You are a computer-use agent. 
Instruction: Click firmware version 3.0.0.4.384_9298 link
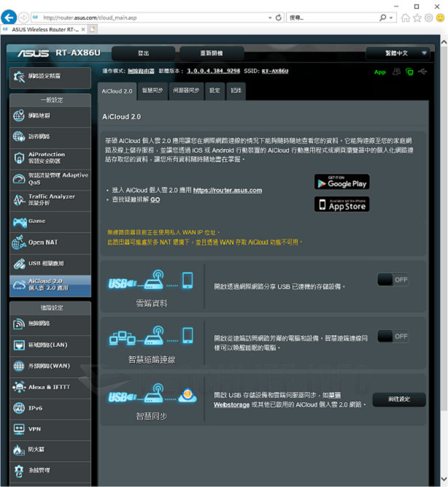213,71
